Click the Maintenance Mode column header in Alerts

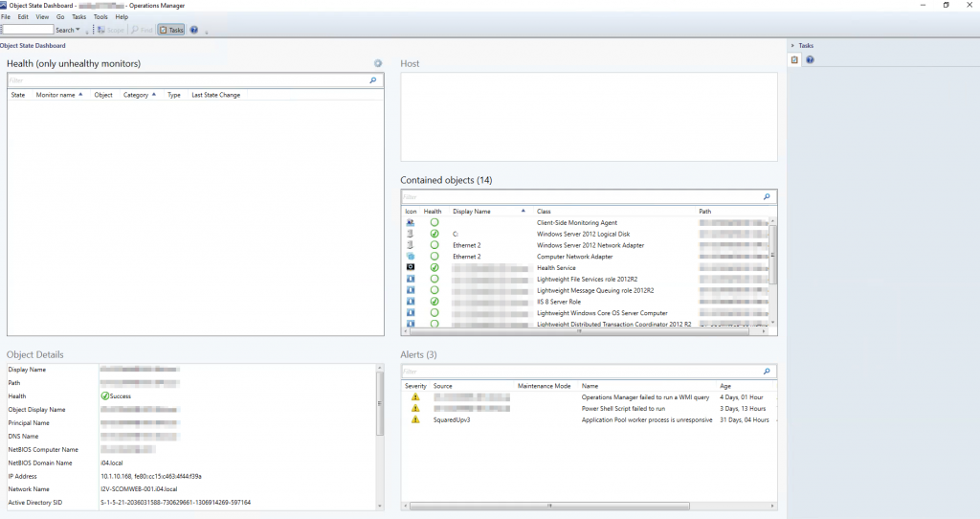click(544, 387)
